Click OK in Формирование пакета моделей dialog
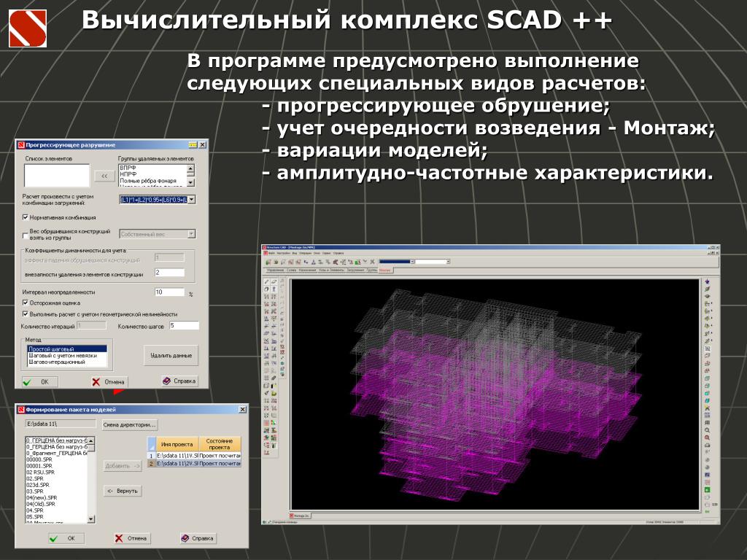 tap(66, 539)
